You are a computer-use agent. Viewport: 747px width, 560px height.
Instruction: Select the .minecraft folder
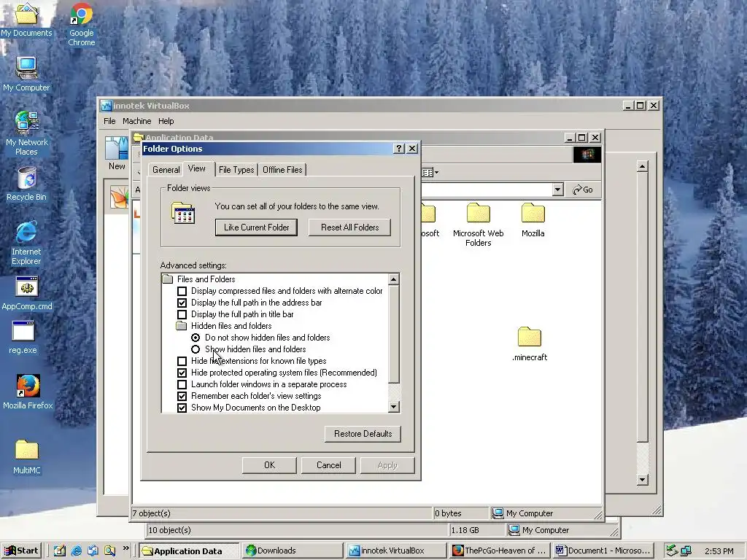(x=530, y=344)
